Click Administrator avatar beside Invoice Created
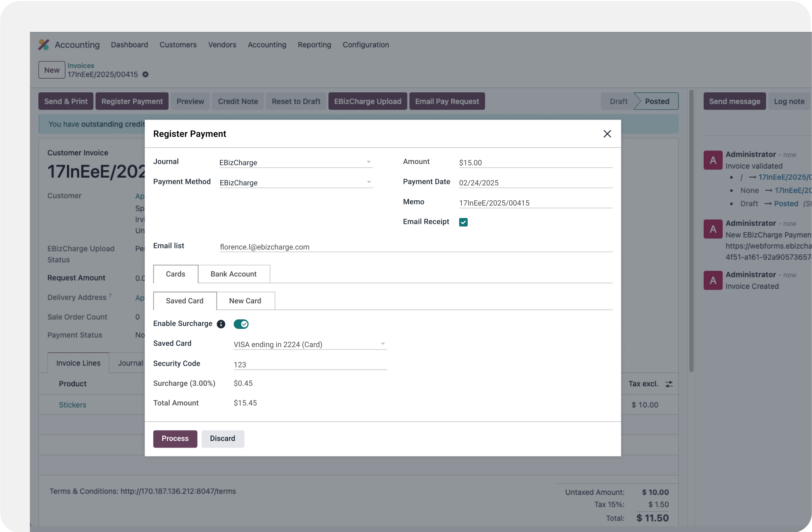The width and height of the screenshot is (812, 532). tap(713, 281)
